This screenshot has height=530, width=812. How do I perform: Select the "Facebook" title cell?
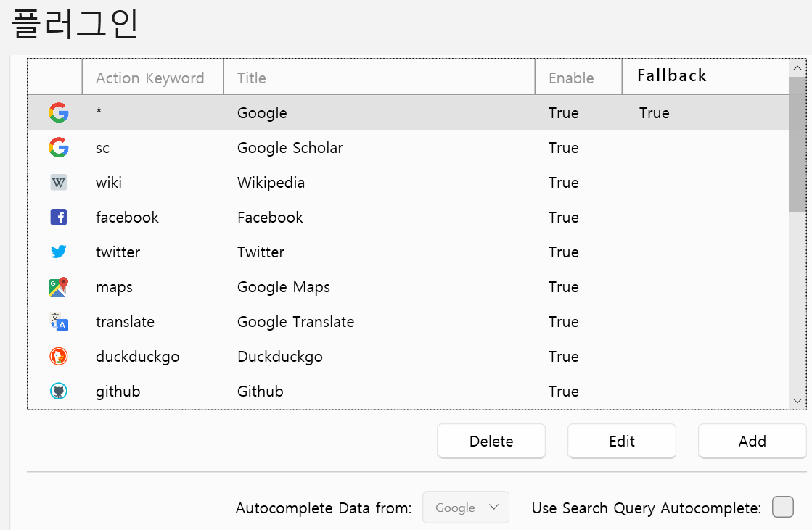270,218
